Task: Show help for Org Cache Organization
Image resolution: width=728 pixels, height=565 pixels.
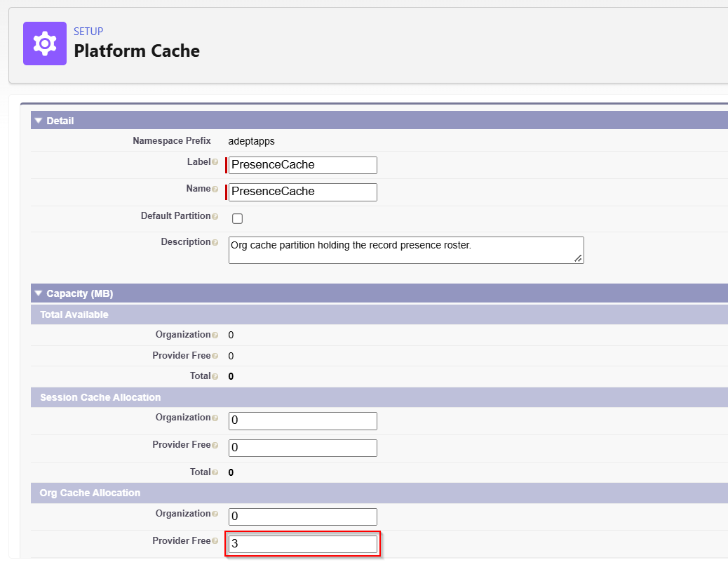Action: pyautogui.click(x=215, y=514)
